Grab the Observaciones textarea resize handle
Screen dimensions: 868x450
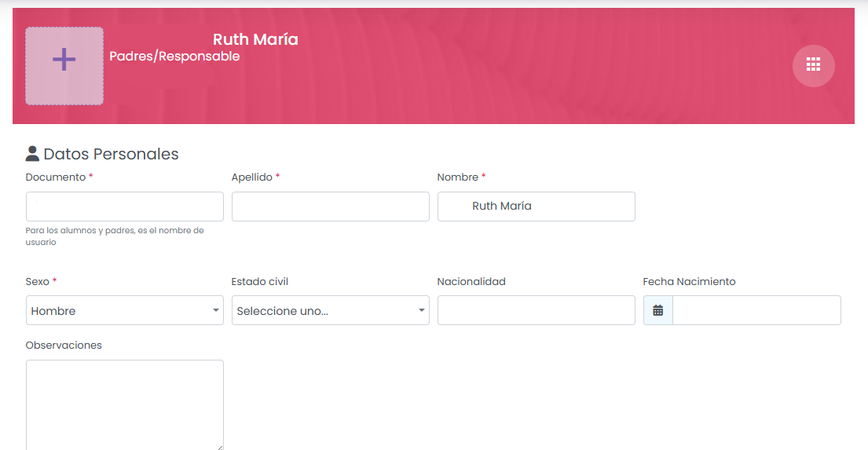tap(220, 447)
